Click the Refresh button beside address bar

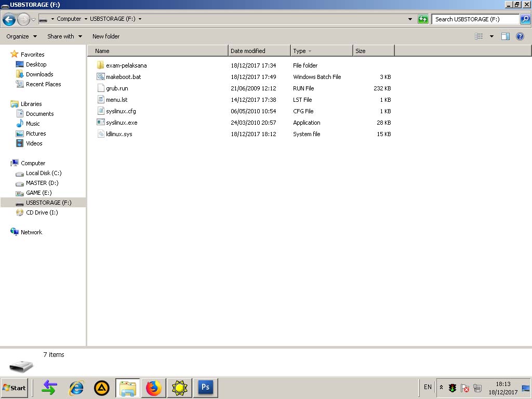423,19
